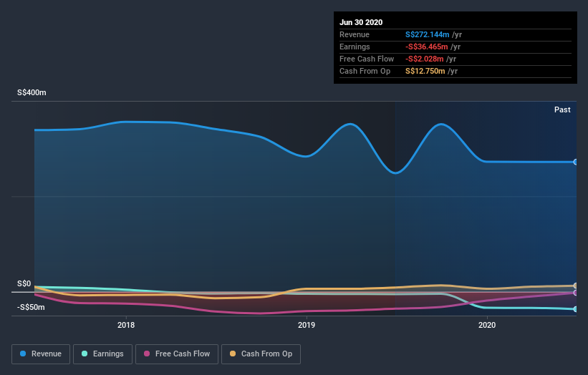Select the S$272.144m revenue value

point(427,34)
